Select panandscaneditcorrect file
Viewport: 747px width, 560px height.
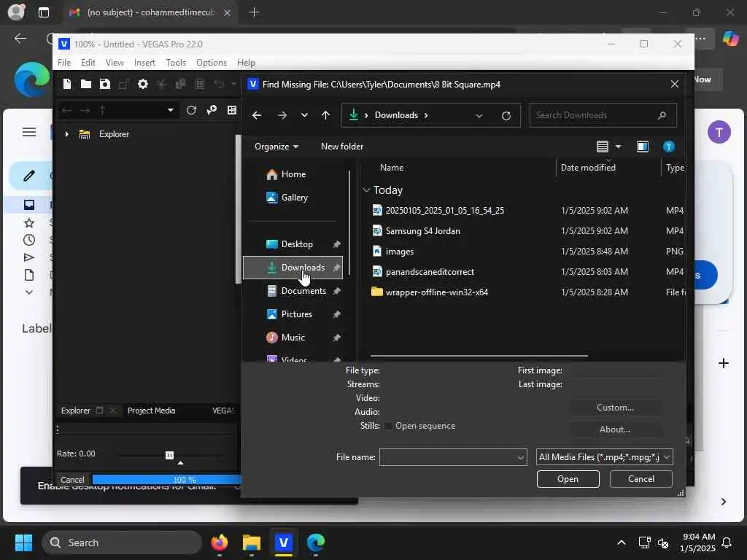tap(430, 272)
